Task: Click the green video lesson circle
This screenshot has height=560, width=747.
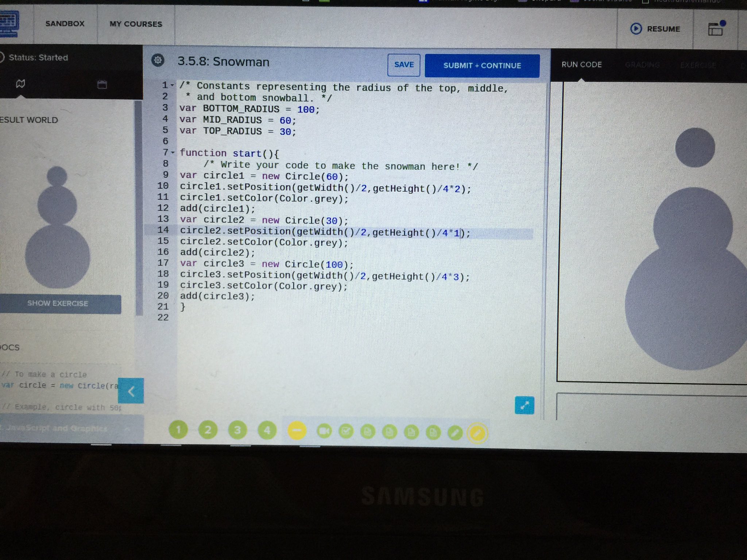Action: (324, 432)
